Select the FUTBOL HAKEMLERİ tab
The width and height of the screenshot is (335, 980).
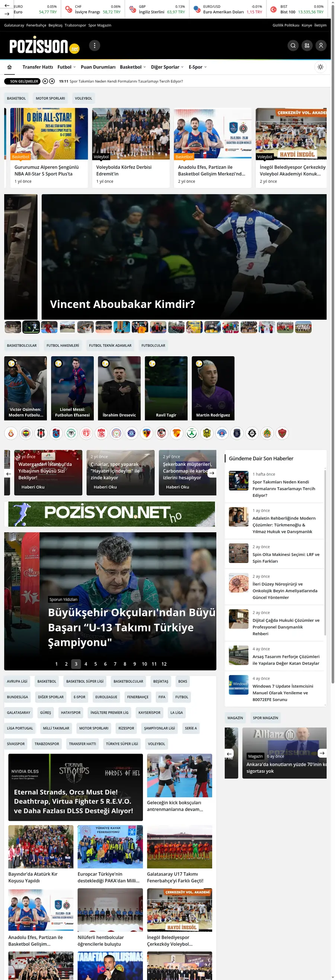click(x=63, y=346)
